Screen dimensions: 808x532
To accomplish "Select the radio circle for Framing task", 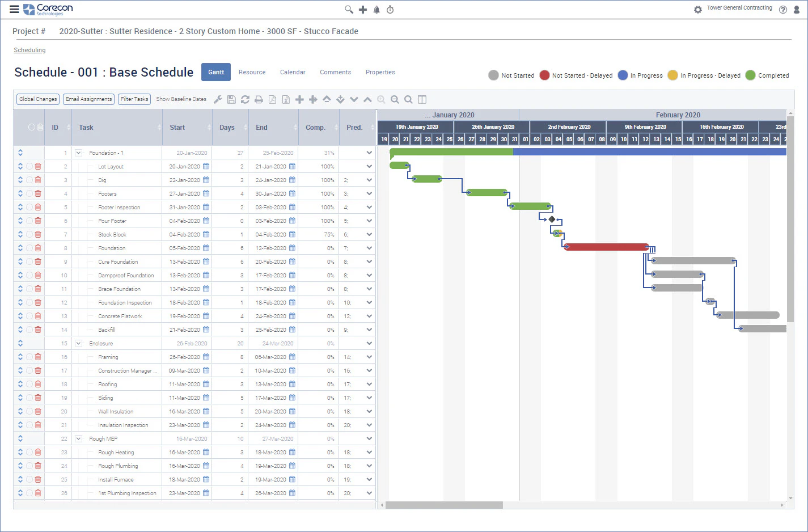I will coord(29,357).
